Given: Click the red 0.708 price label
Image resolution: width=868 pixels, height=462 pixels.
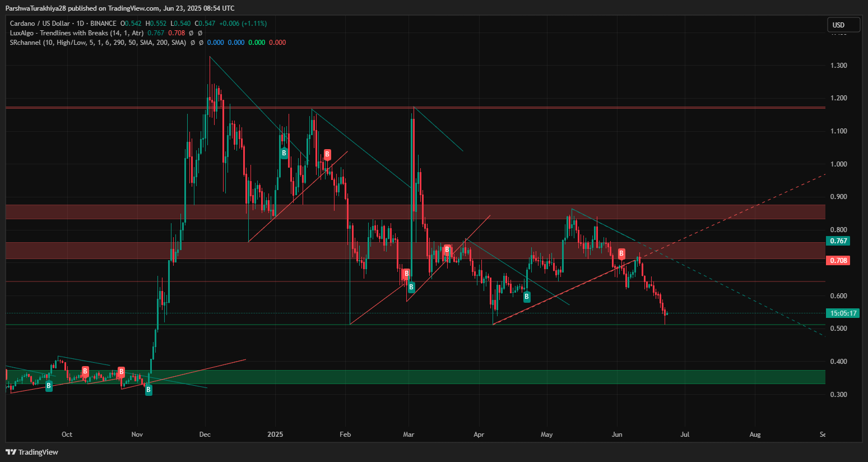Looking at the screenshot, I should (x=838, y=261).
